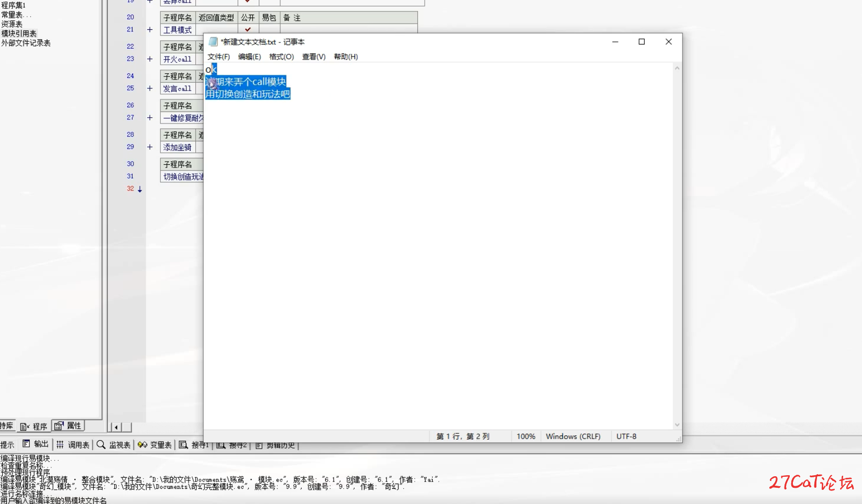
Task: Open the 文件(F) menu in Notepad
Action: coord(218,57)
